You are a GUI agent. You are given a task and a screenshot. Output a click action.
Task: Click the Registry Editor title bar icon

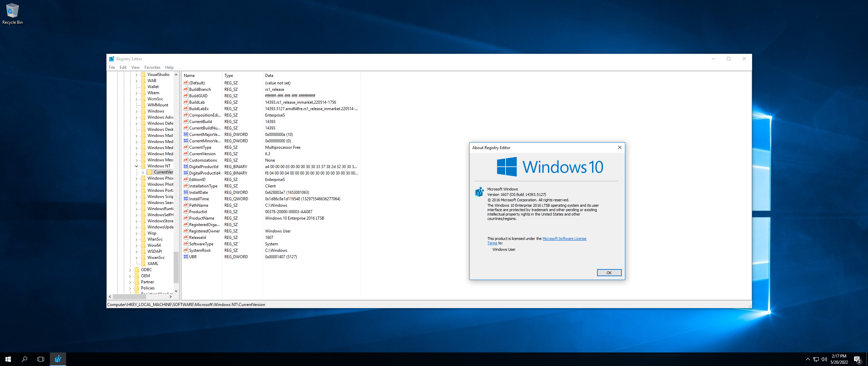[112, 59]
